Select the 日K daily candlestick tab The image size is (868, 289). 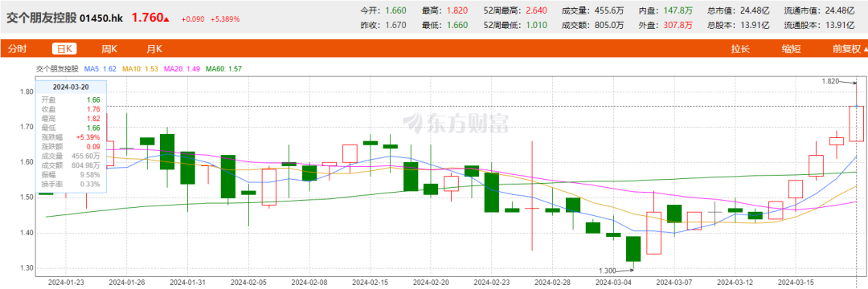(64, 49)
